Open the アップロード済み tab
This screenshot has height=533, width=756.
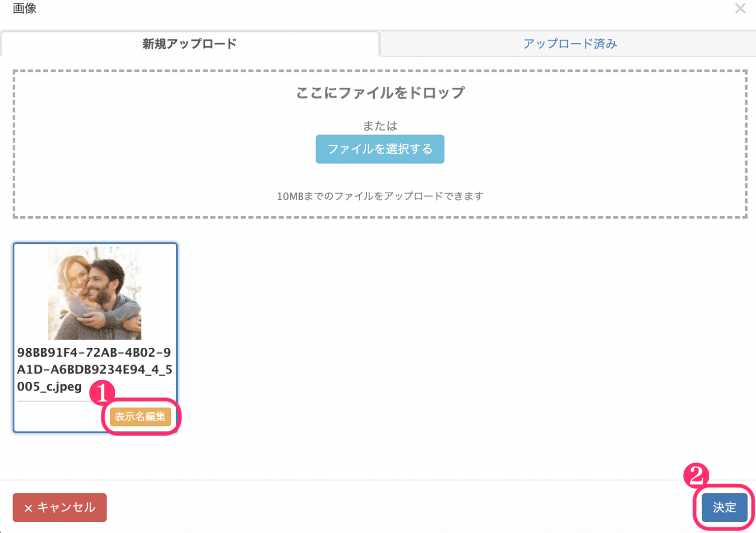coord(569,44)
